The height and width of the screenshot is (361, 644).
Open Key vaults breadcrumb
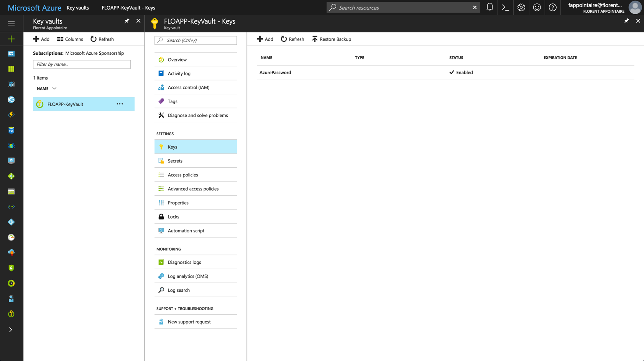78,8
